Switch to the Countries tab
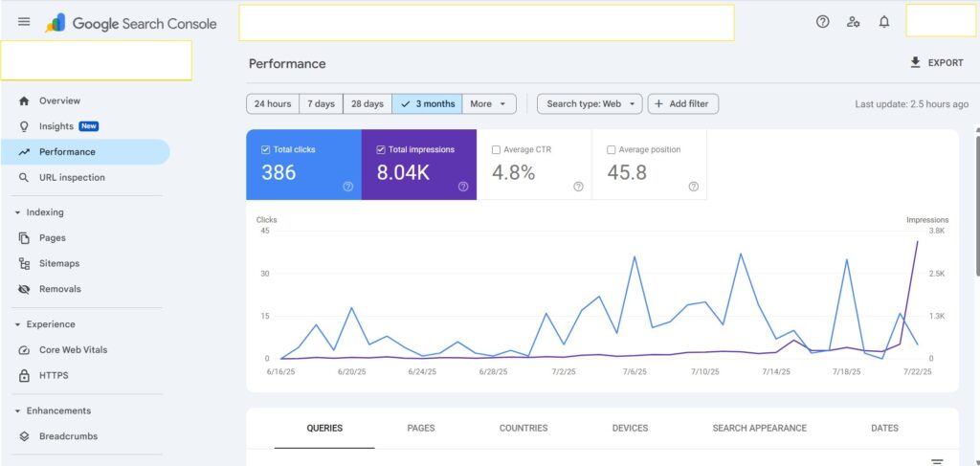The image size is (980, 466). pos(523,429)
